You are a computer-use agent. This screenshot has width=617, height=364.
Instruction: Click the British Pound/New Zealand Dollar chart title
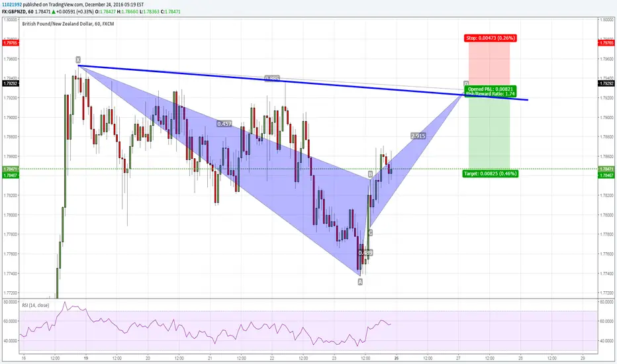68,24
